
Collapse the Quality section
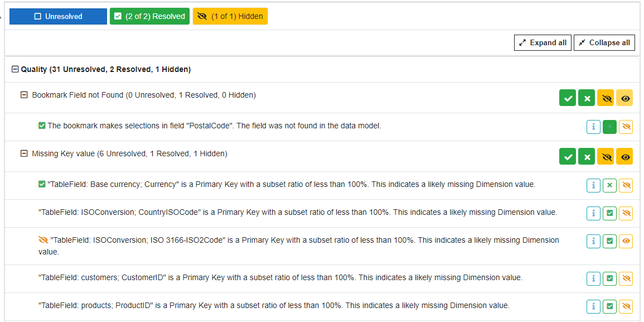(15, 70)
